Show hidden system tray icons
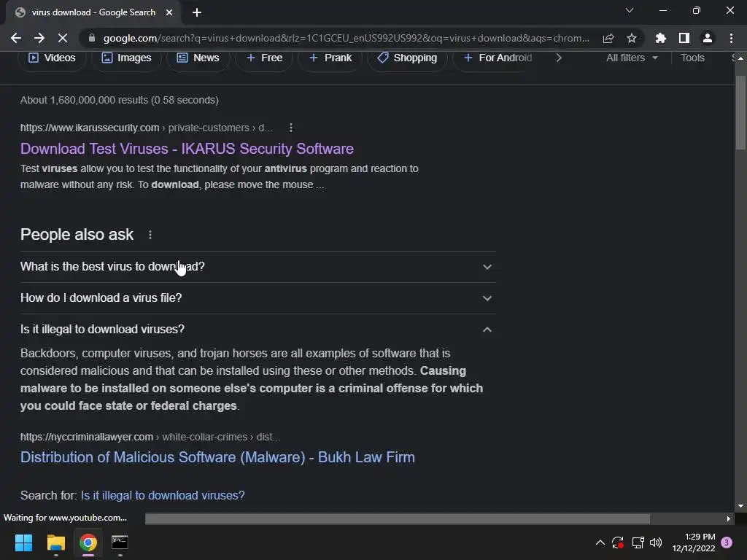The width and height of the screenshot is (747, 560). pyautogui.click(x=600, y=542)
